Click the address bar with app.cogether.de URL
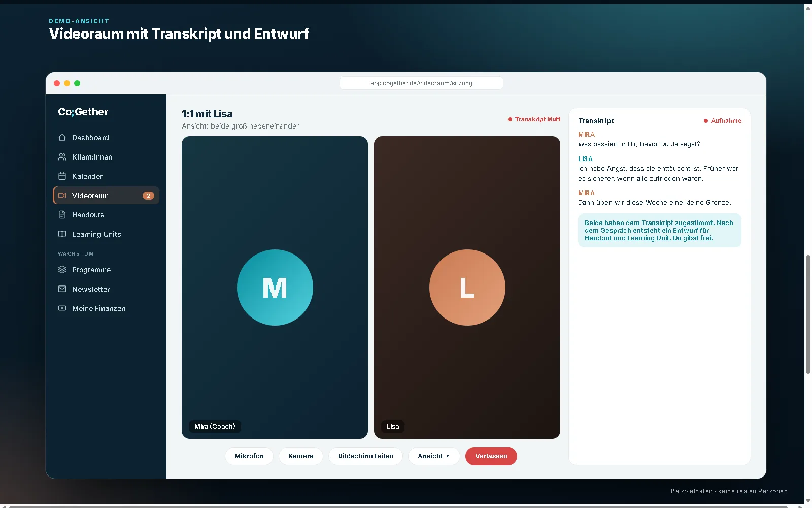 coord(421,83)
